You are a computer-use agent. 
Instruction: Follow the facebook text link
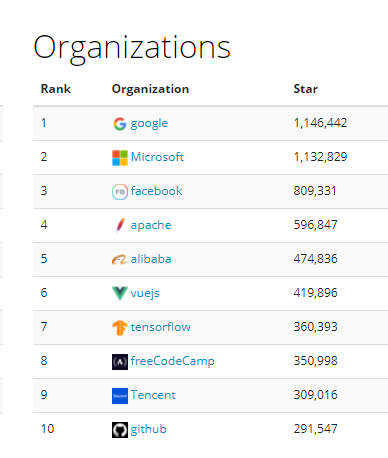point(156,191)
